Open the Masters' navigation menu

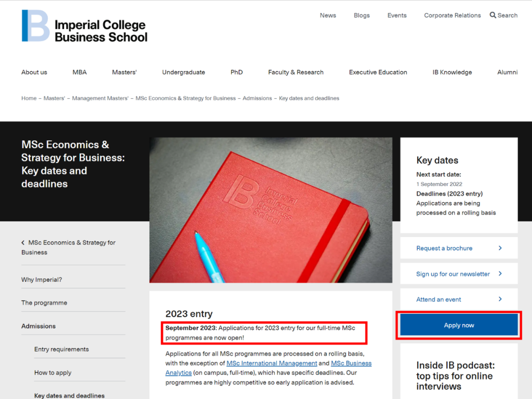[124, 72]
